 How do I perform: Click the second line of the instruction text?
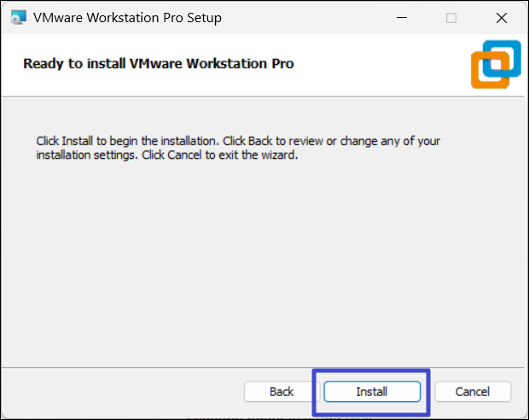point(166,156)
